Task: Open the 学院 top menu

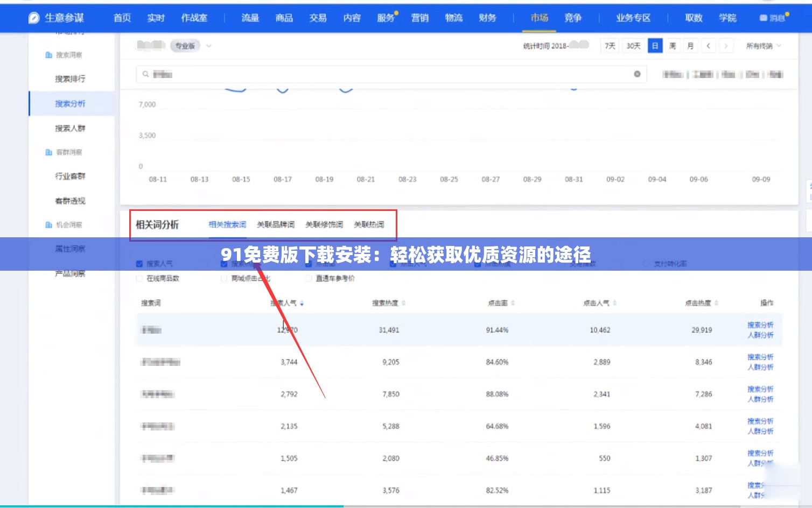Action: click(728, 18)
